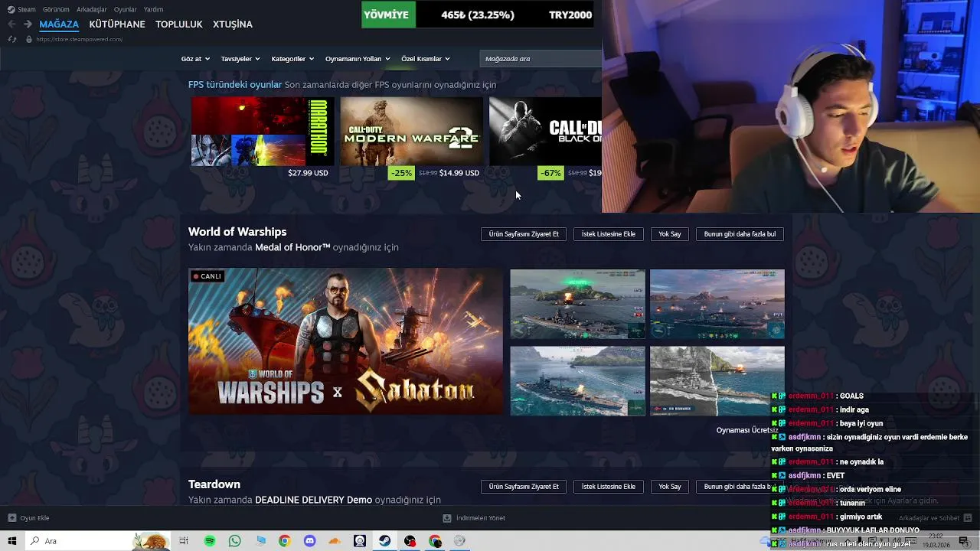This screenshot has width=980, height=551.
Task: Click the download icon beside İndirmeleri Yönet
Action: tap(448, 518)
